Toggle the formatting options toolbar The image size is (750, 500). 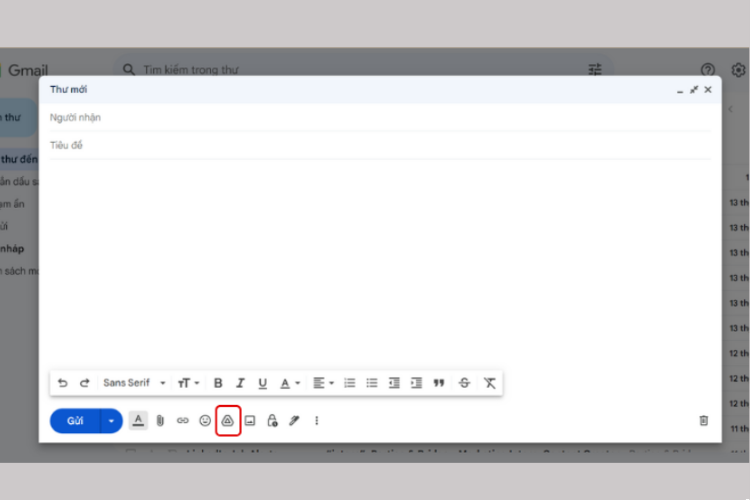click(x=138, y=421)
